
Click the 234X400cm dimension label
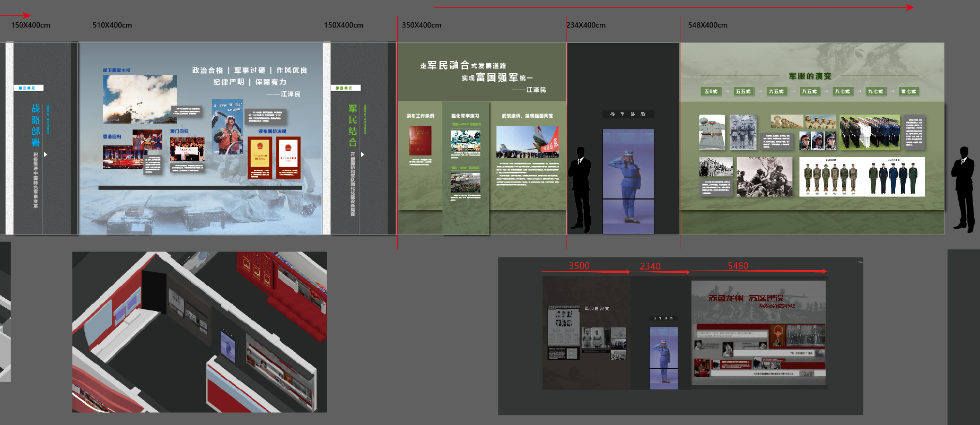(x=586, y=25)
